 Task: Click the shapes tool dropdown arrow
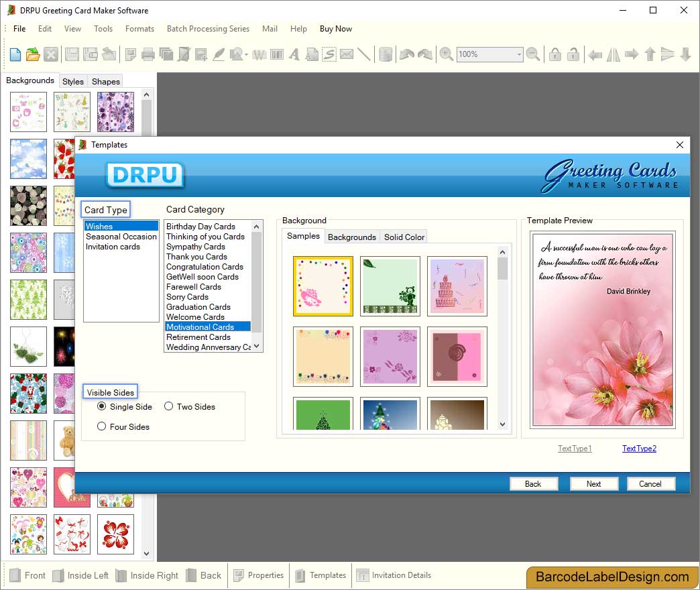point(246,54)
